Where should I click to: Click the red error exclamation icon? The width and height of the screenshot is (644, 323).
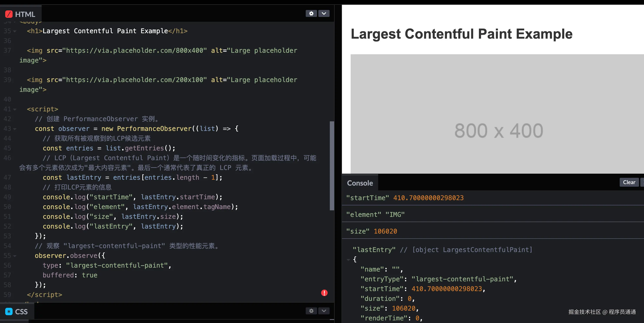point(324,293)
